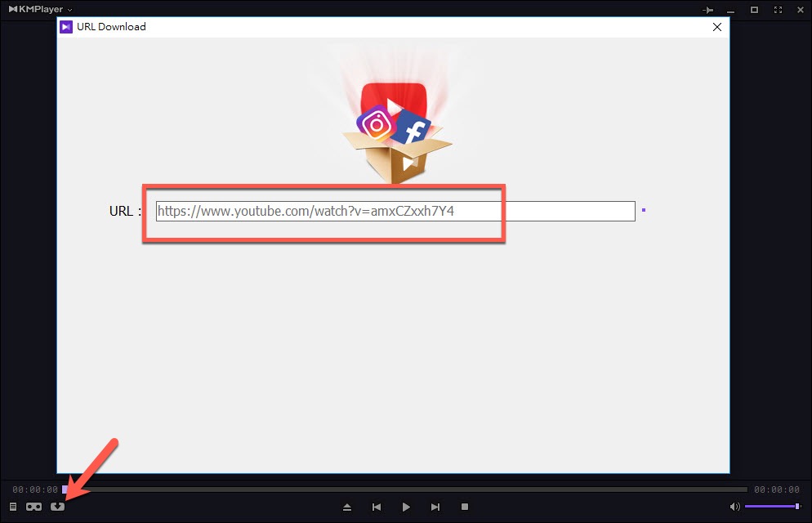Click the eject/open file button
The width and height of the screenshot is (812, 523).
(x=347, y=507)
